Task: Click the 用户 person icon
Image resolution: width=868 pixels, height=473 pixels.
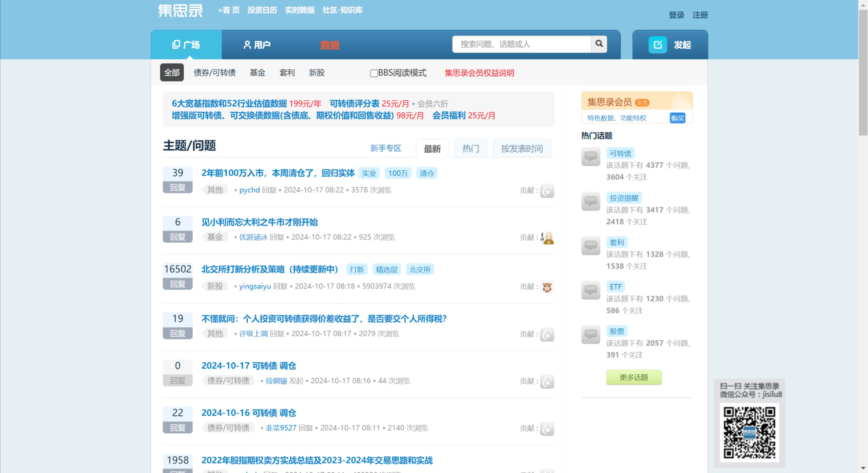Action: click(x=247, y=44)
